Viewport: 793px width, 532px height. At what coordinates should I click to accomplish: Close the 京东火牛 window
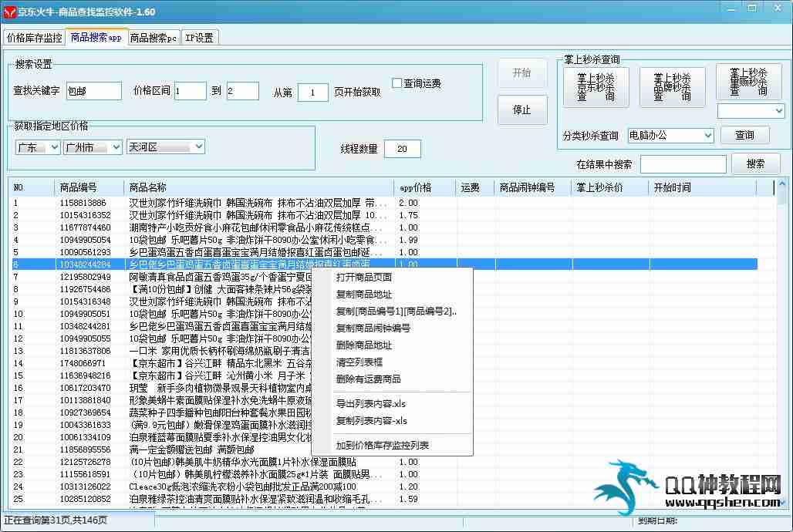(778, 8)
